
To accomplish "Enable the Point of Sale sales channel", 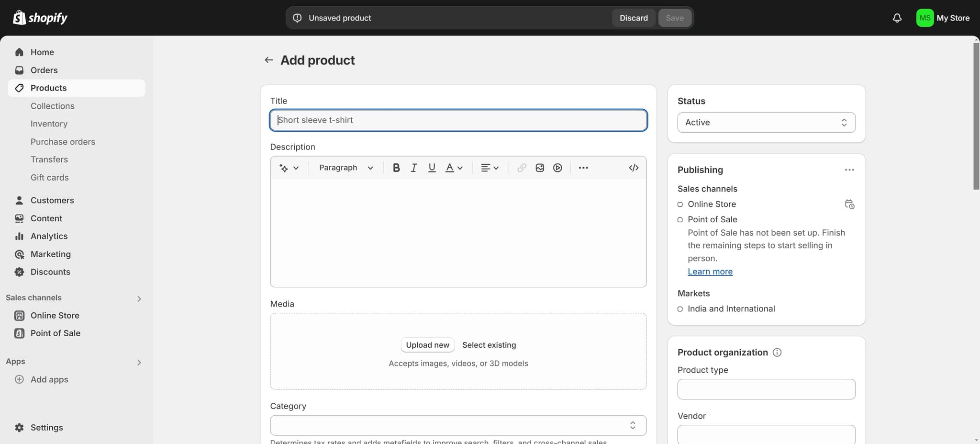I will 680,219.
